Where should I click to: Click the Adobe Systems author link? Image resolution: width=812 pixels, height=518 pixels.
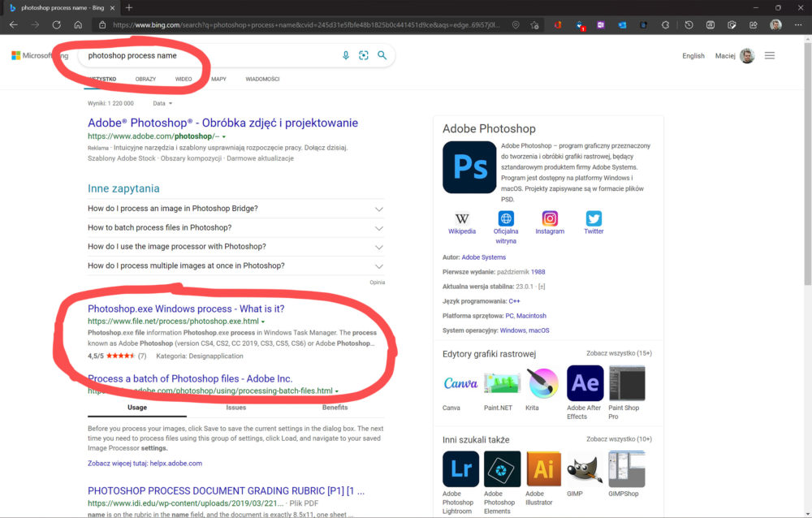484,257
